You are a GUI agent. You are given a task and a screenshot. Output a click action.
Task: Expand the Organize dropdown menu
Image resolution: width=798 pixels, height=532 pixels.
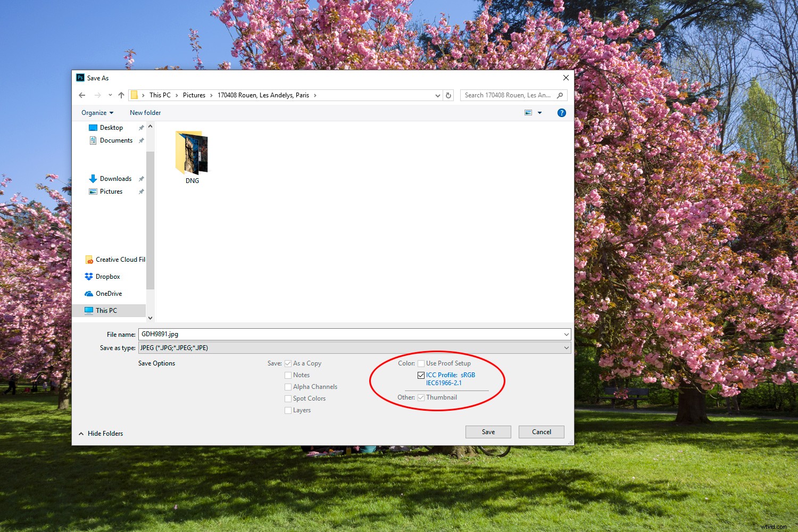click(x=97, y=112)
